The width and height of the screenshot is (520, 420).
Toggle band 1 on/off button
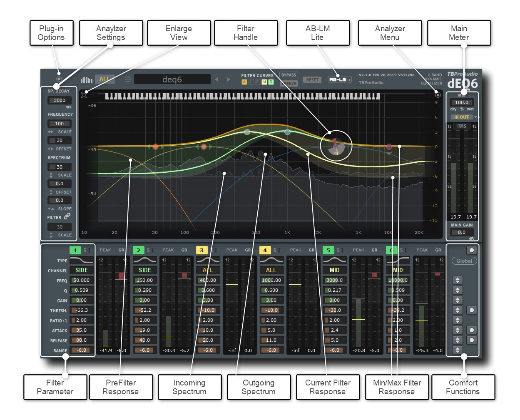pyautogui.click(x=75, y=250)
